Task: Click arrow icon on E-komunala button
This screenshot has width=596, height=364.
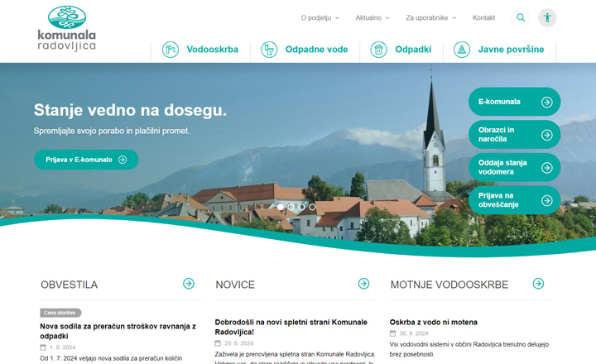Action: (547, 102)
